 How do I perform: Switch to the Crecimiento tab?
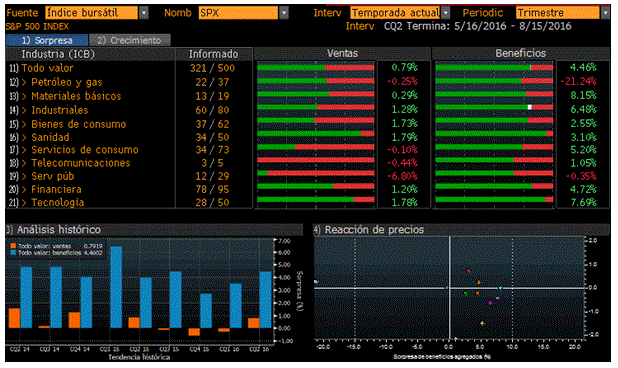130,40
